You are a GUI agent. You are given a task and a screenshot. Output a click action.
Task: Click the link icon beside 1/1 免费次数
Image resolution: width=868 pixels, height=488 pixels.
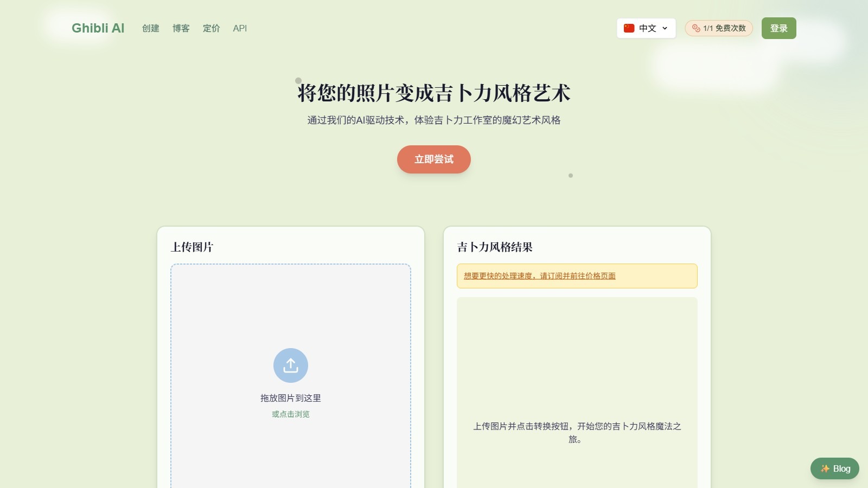click(x=695, y=28)
